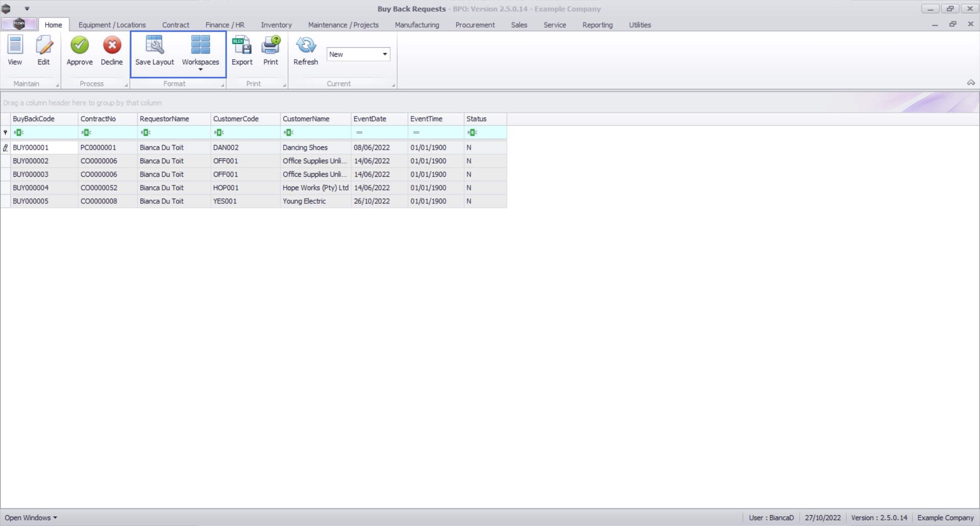Screen dimensions: 980x526
Task: Click the Young Electric customer name cell
Action: tap(315, 201)
